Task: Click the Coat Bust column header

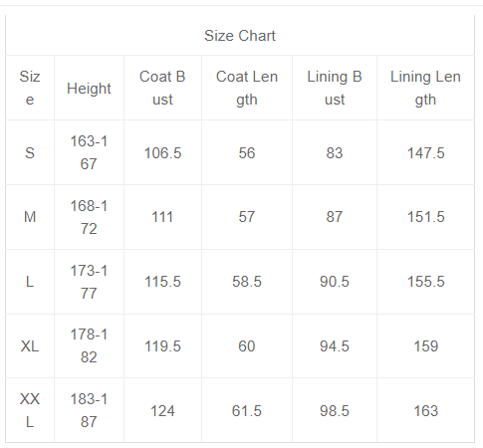Action: click(x=162, y=88)
